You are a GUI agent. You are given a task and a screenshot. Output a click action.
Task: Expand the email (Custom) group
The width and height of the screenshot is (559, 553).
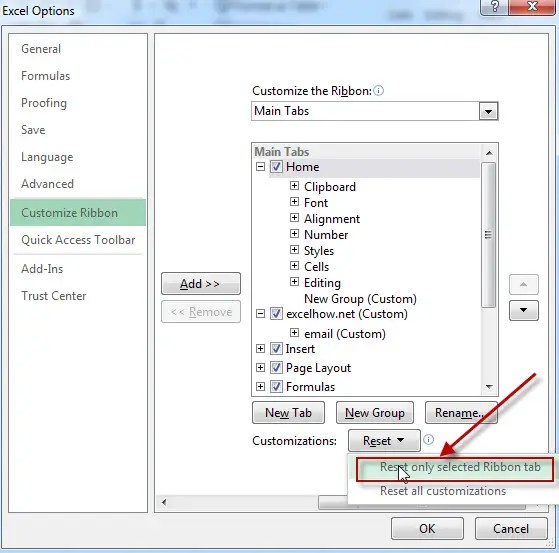(x=294, y=333)
